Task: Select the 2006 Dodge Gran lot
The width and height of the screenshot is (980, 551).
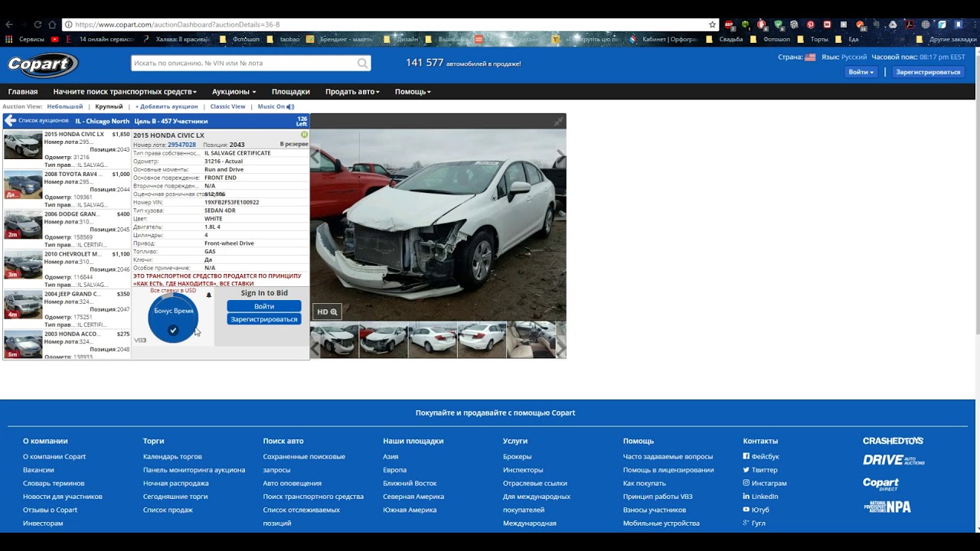Action: point(67,229)
